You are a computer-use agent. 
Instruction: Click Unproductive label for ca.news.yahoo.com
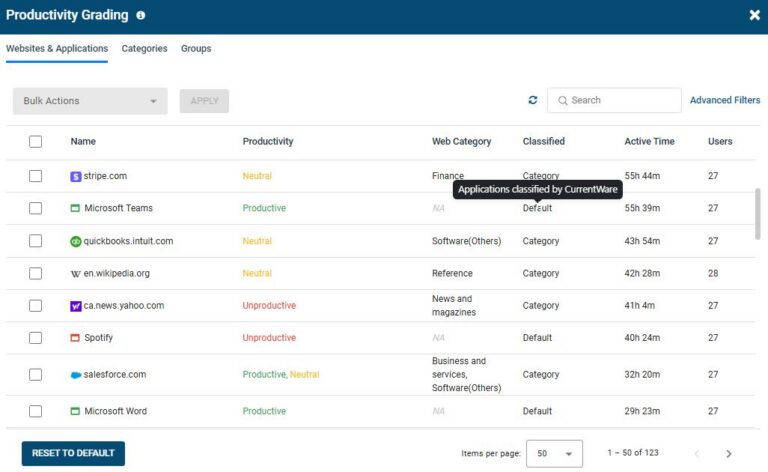pos(269,306)
